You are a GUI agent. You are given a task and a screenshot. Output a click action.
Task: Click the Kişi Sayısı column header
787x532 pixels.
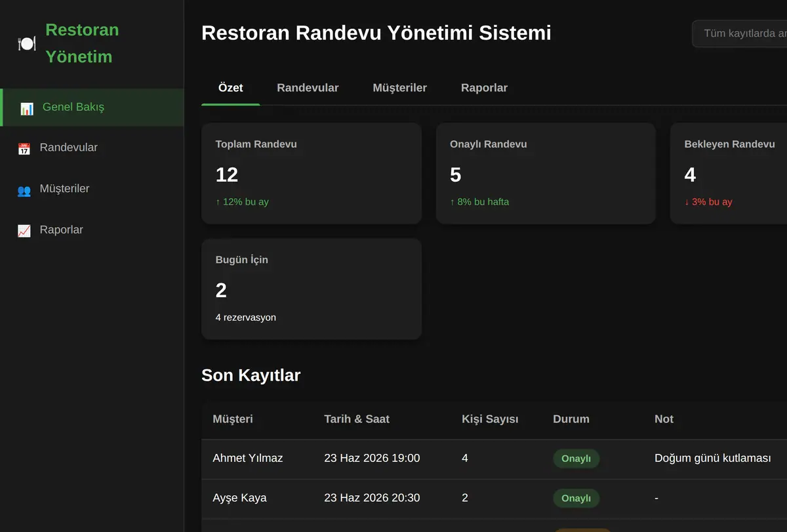(490, 419)
